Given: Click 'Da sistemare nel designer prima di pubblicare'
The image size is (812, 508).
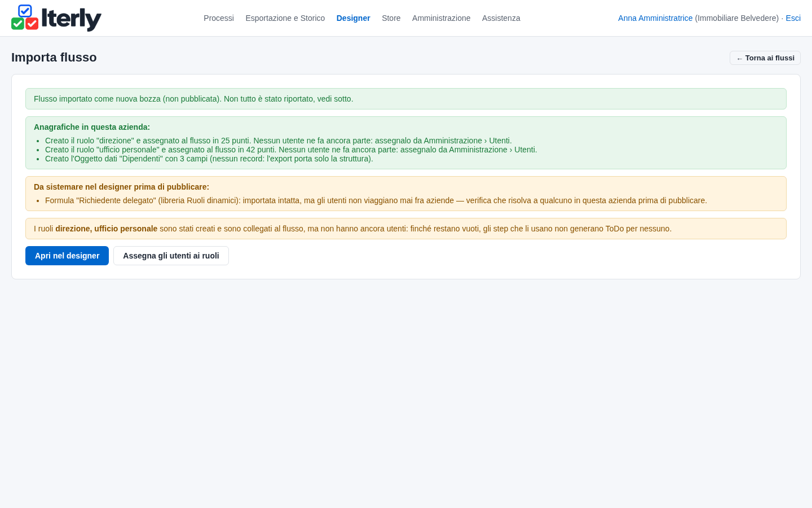Looking at the screenshot, I should [x=121, y=187].
